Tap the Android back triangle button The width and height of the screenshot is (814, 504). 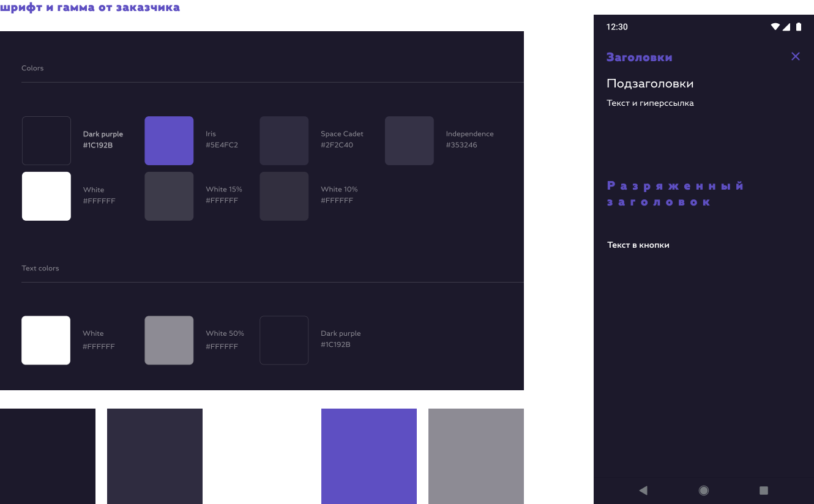[x=643, y=491]
